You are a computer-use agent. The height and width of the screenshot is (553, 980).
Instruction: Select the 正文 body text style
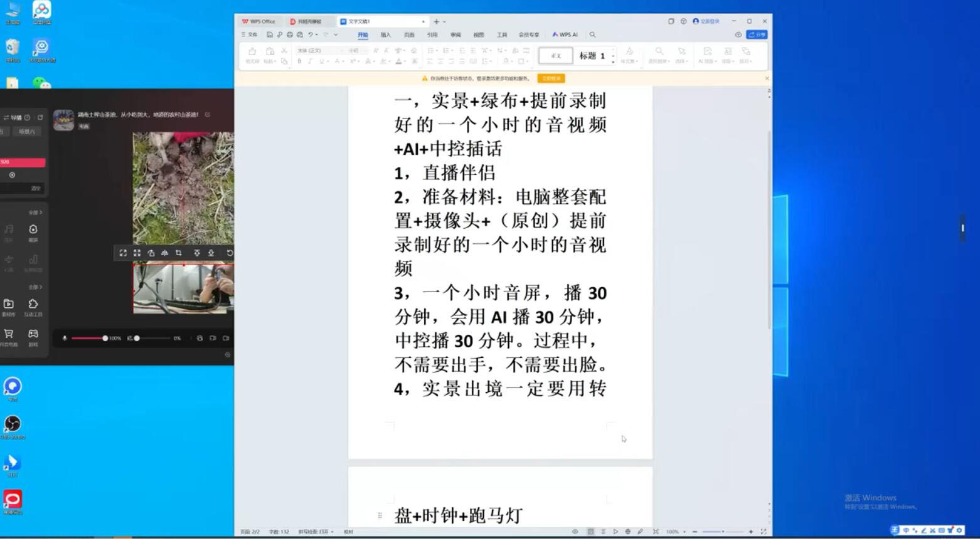coord(556,56)
